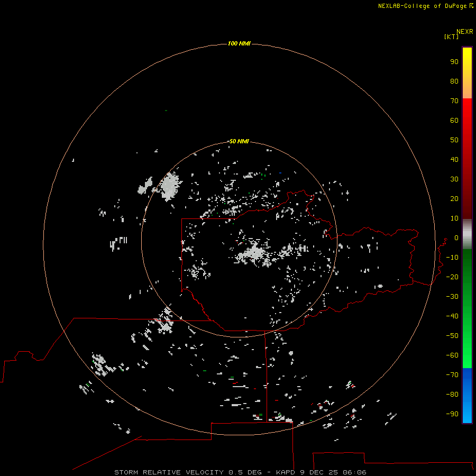Click the NEXLAB-College of DuPage watermark text
476x476 pixels.
[x=425, y=6]
